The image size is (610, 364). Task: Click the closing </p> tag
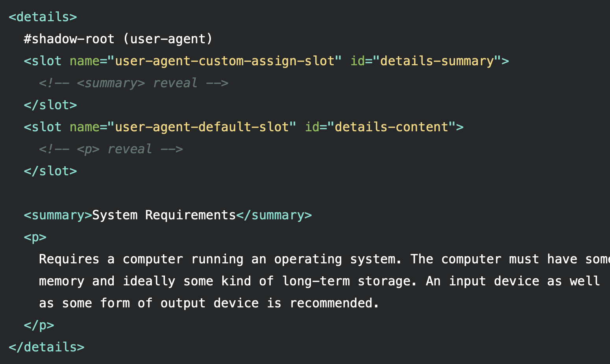tap(39, 325)
